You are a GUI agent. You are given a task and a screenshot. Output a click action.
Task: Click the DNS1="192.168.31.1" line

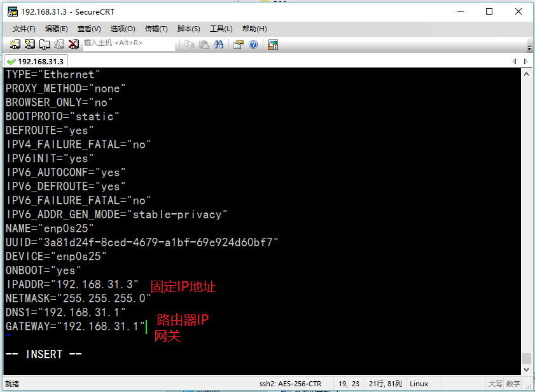click(x=66, y=312)
